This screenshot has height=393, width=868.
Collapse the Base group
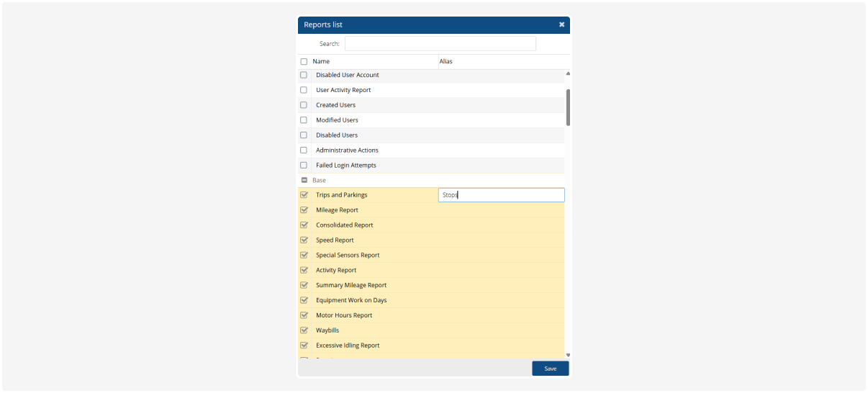pos(304,180)
